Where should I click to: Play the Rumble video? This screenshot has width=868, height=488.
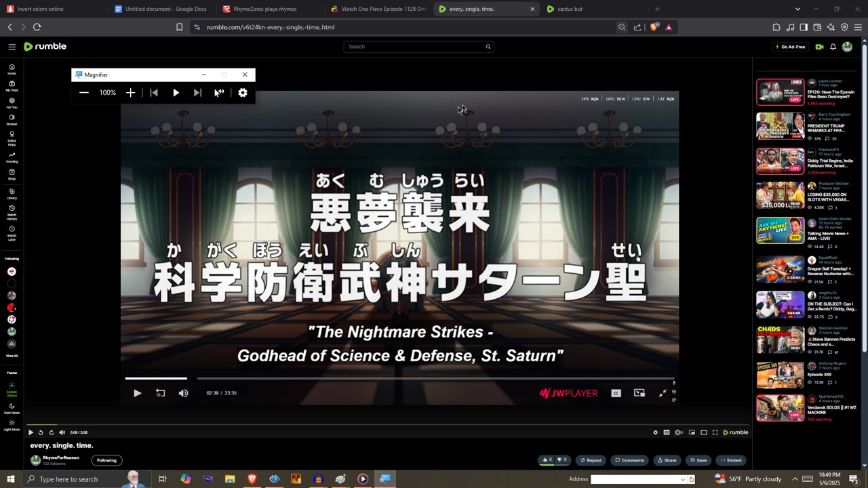tap(31, 432)
